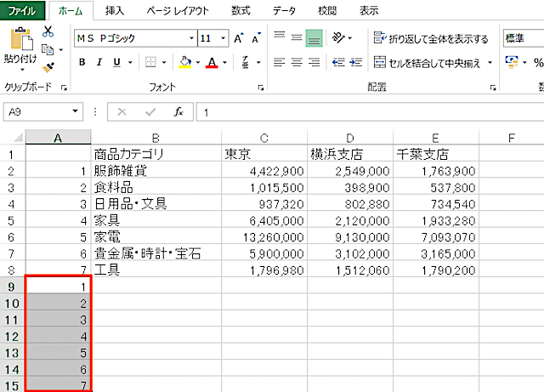Toggle Underline formatting
Viewport: 544px width, 392px height.
(117, 62)
